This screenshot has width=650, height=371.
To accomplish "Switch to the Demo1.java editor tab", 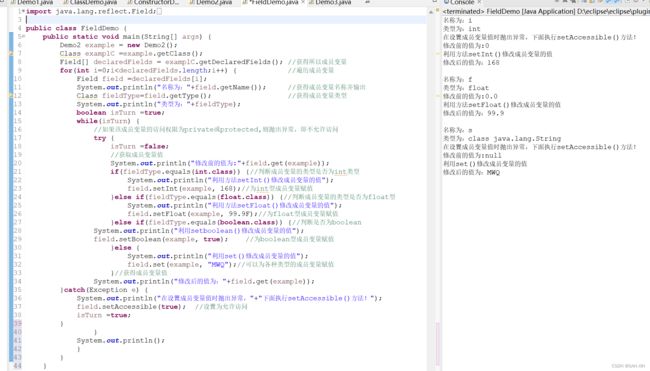I will tap(32, 2).
